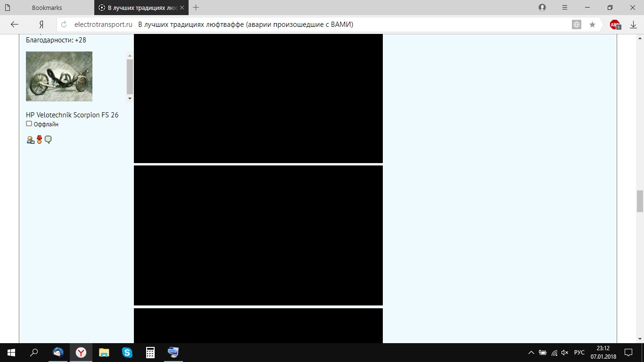Expand hidden system tray icons chevron
Image resolution: width=644 pixels, height=362 pixels.
(531, 353)
